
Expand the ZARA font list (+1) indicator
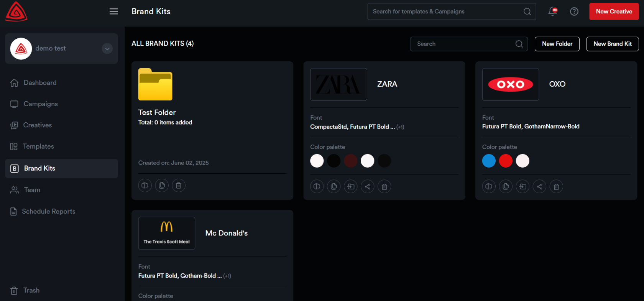(x=400, y=127)
